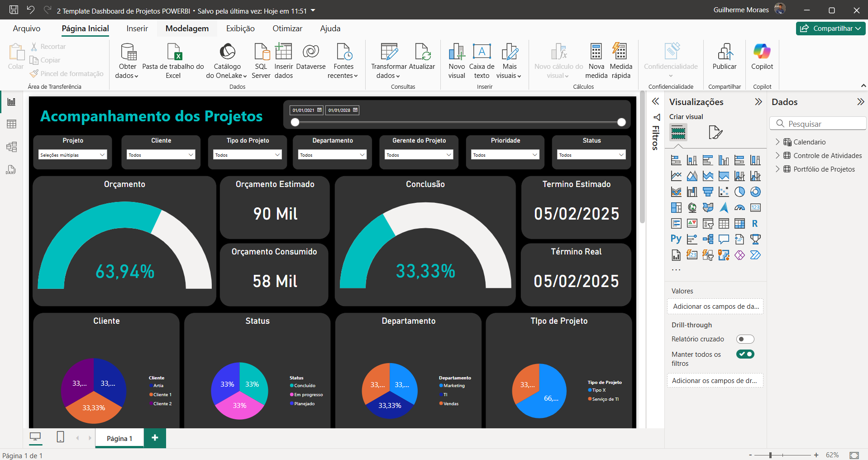
Task: Open the model view sidebar icon
Action: (x=11, y=147)
